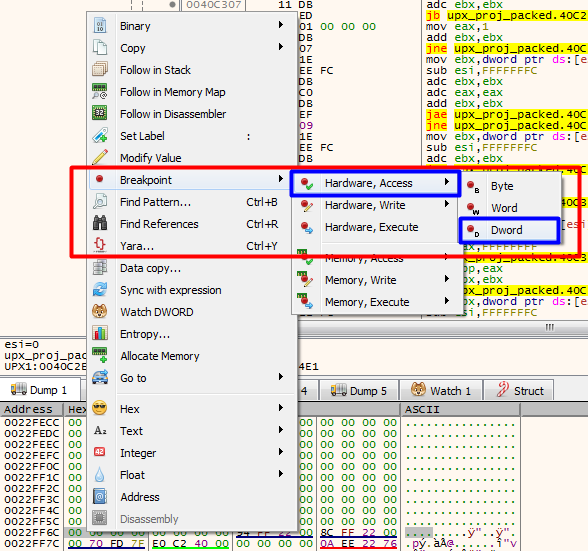This screenshot has width=588, height=551.
Task: Click the Data copy database icon
Action: click(100, 267)
